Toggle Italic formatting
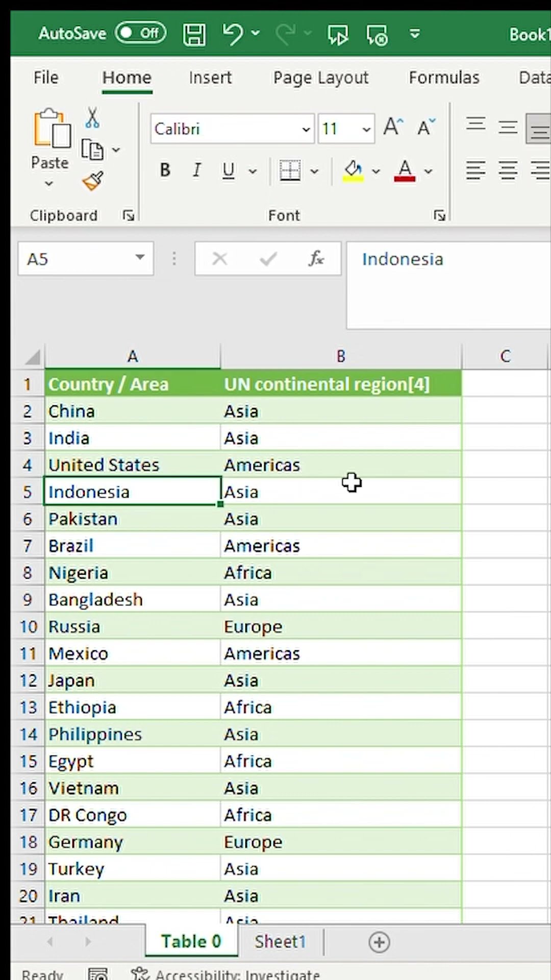The image size is (551, 980). click(197, 170)
